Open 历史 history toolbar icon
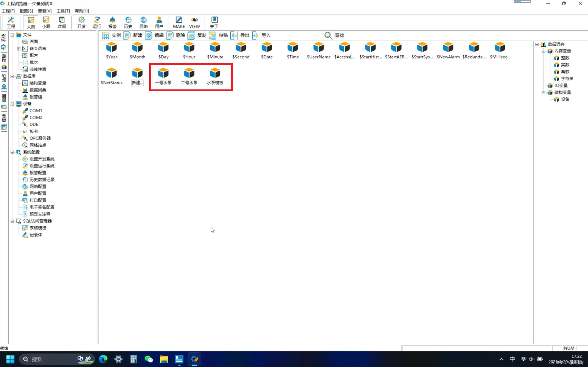This screenshot has height=367, width=588. pos(128,22)
